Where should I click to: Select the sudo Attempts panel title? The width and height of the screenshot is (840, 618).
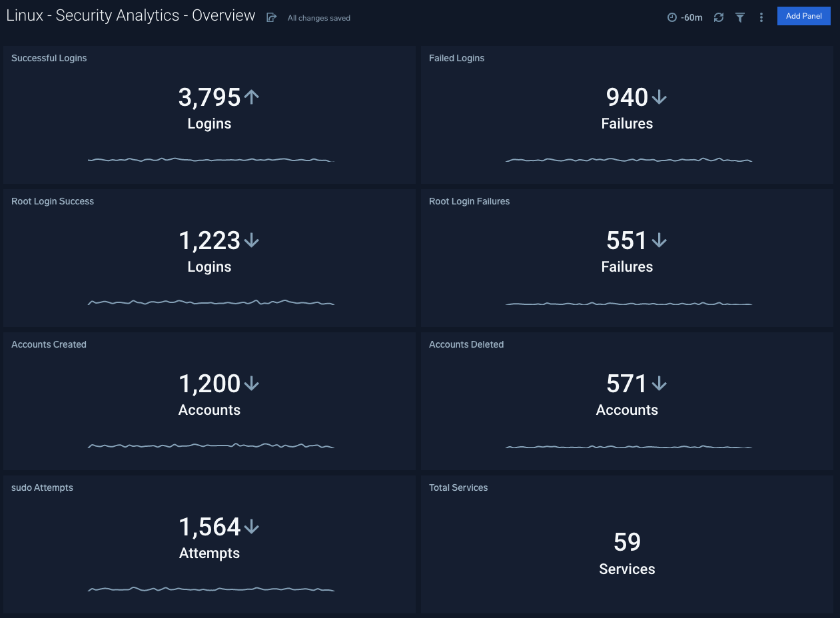point(41,487)
